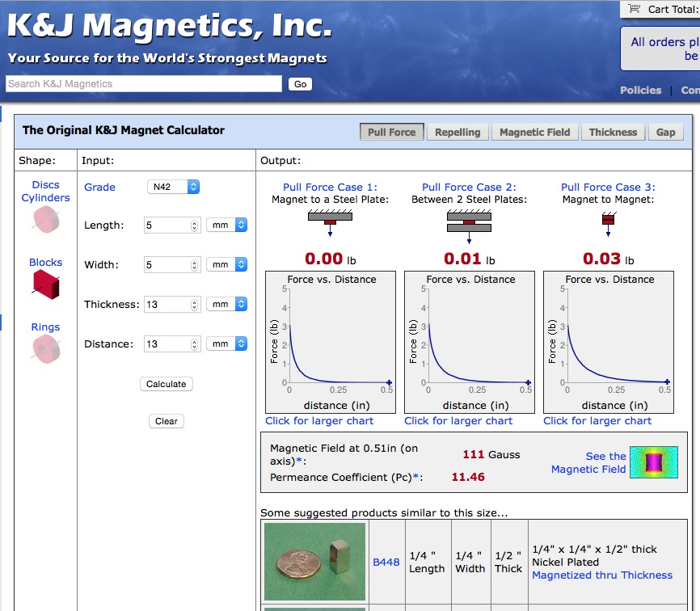Click Between 2 Steel Plates diagram
Viewport: 700px width, 611px height.
(x=469, y=225)
